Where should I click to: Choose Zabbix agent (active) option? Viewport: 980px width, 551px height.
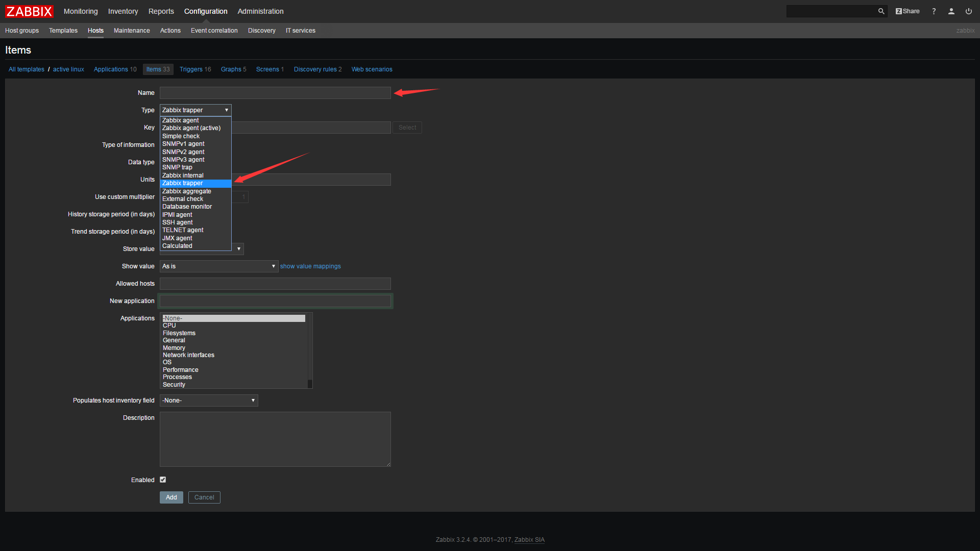[x=195, y=128]
